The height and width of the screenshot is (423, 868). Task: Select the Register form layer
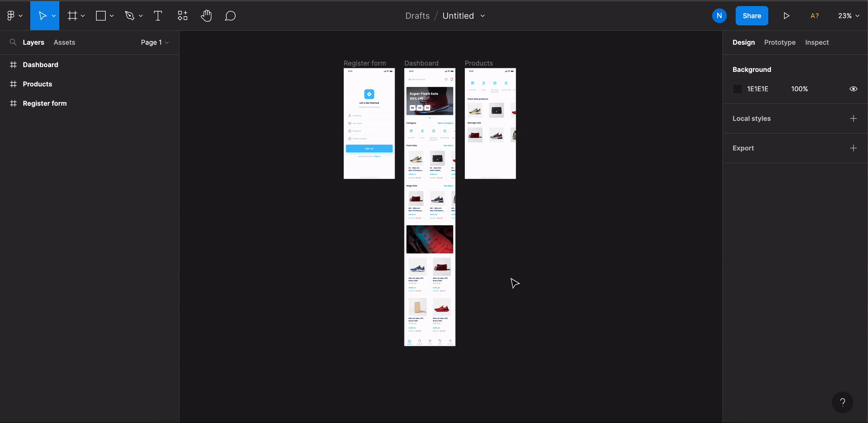(44, 103)
